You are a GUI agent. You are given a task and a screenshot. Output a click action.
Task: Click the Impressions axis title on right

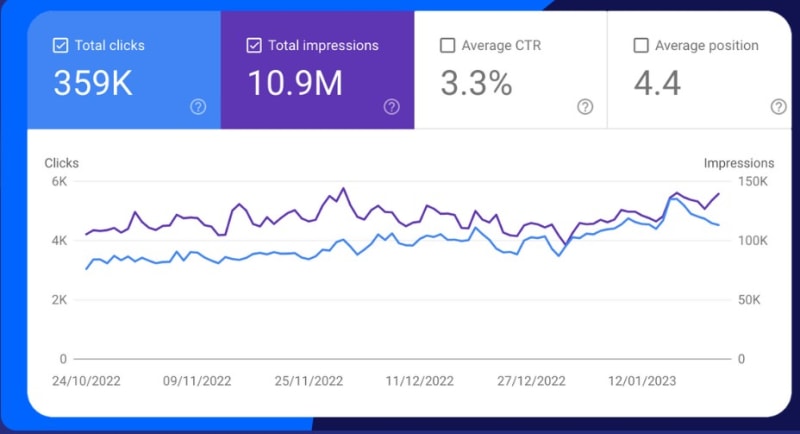[x=738, y=163]
